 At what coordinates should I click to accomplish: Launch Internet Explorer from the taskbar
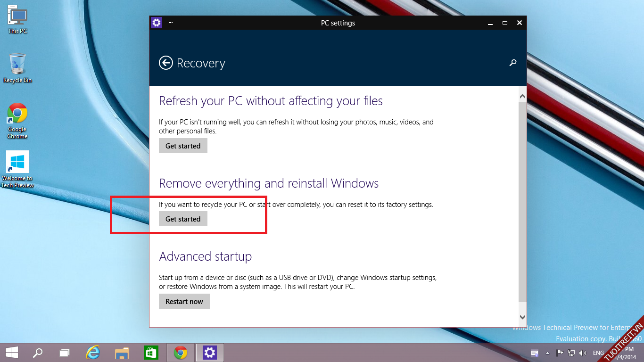(93, 353)
